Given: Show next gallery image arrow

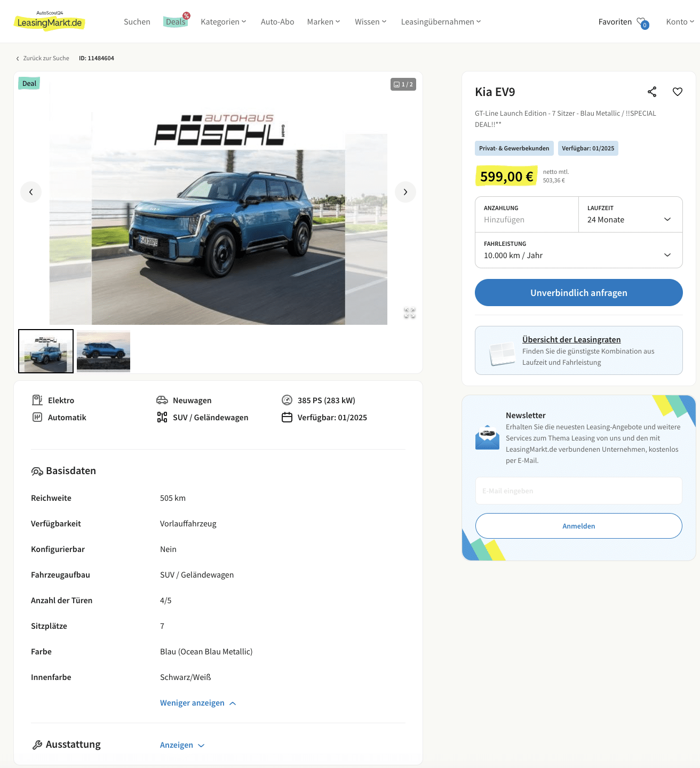Looking at the screenshot, I should pos(405,192).
